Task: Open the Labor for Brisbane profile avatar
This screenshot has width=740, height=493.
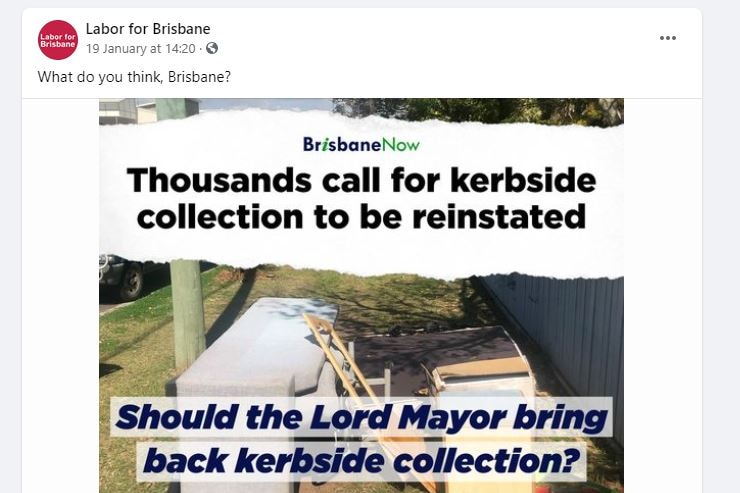Action: pos(58,40)
